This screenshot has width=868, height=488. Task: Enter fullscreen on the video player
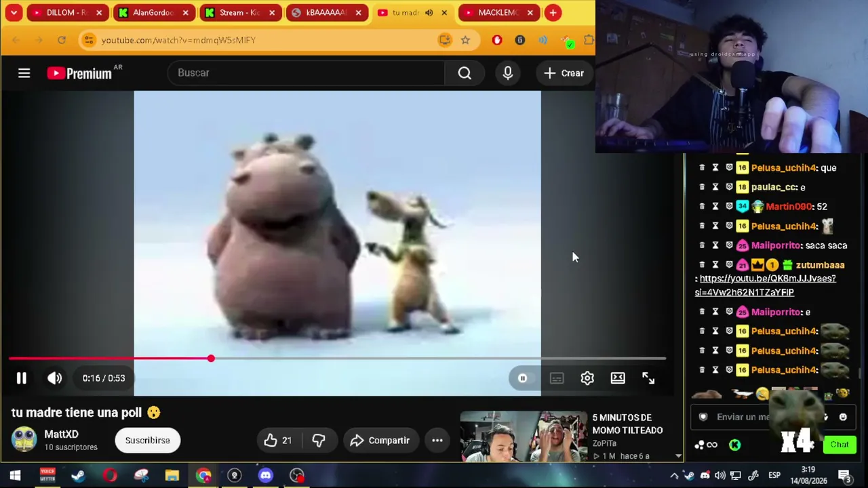(x=648, y=378)
